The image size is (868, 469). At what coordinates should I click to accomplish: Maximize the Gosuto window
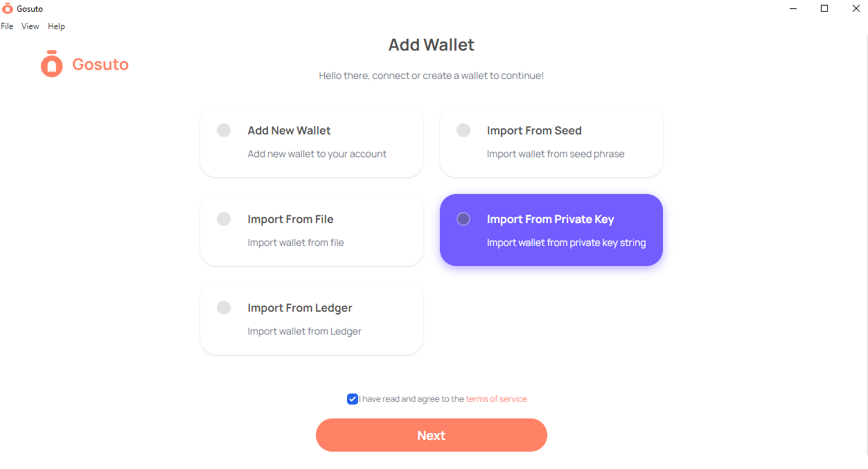(824, 8)
